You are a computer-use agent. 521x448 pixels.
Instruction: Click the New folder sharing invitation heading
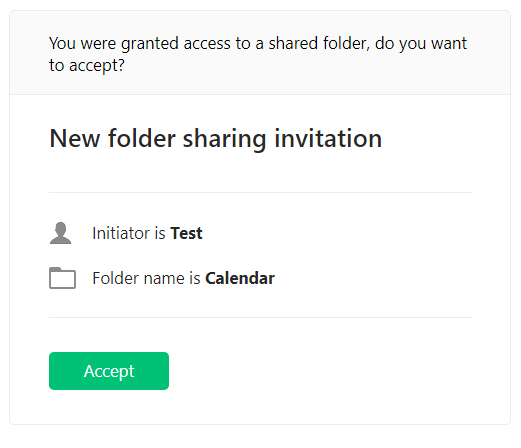(216, 139)
